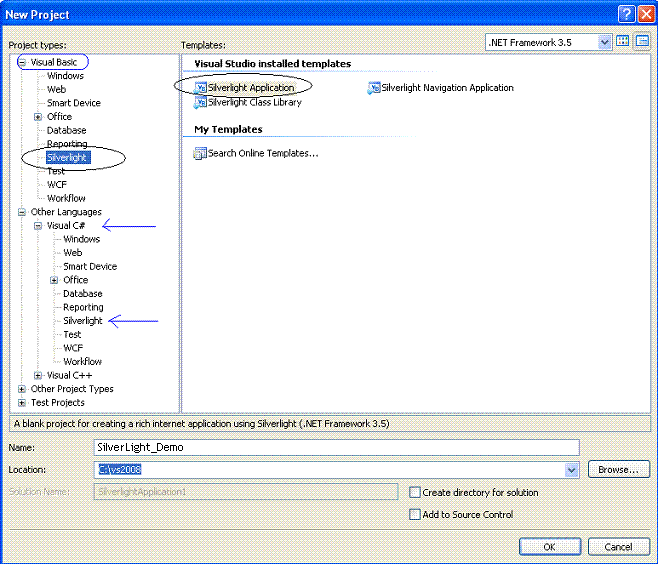Image resolution: width=658 pixels, height=564 pixels.
Task: Select Workflow under Visual Basic
Action: [66, 198]
